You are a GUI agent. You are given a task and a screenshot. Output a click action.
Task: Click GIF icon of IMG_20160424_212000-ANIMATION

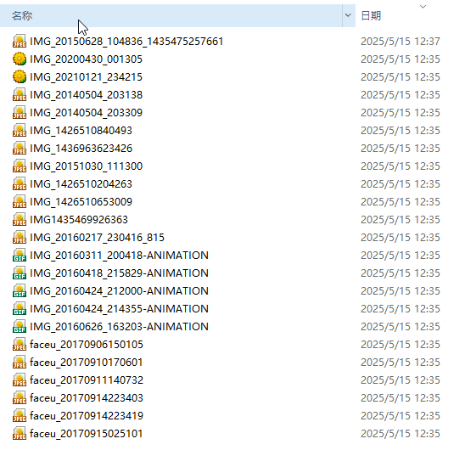(x=20, y=290)
